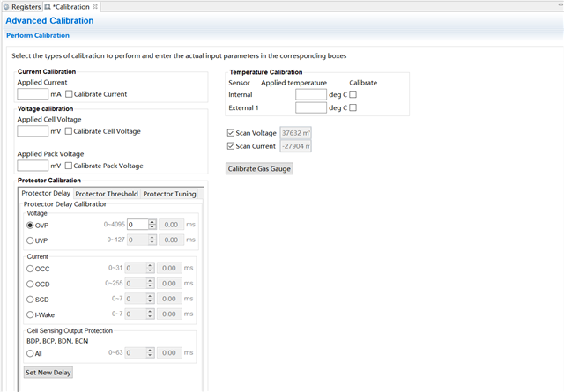Decrease the OVP delay with the down arrow
This screenshot has width=564, height=392.
[152, 227]
